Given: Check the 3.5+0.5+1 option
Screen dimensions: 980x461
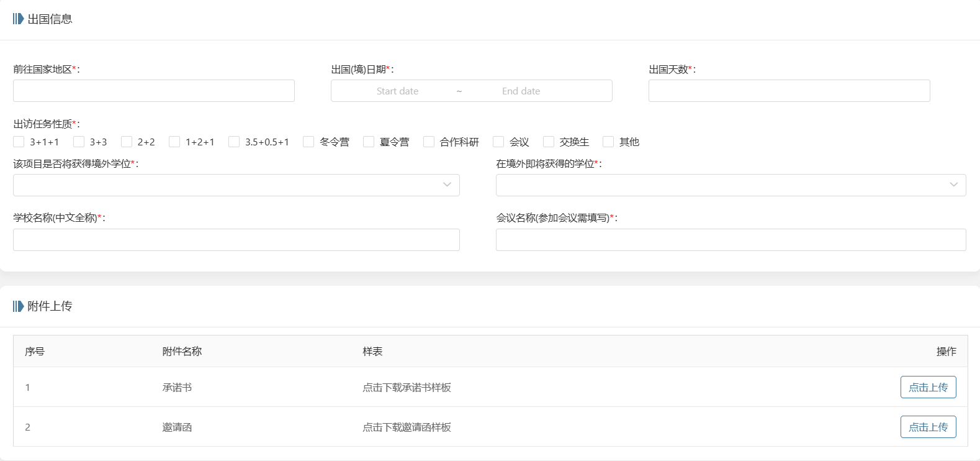Looking at the screenshot, I should click(x=234, y=142).
